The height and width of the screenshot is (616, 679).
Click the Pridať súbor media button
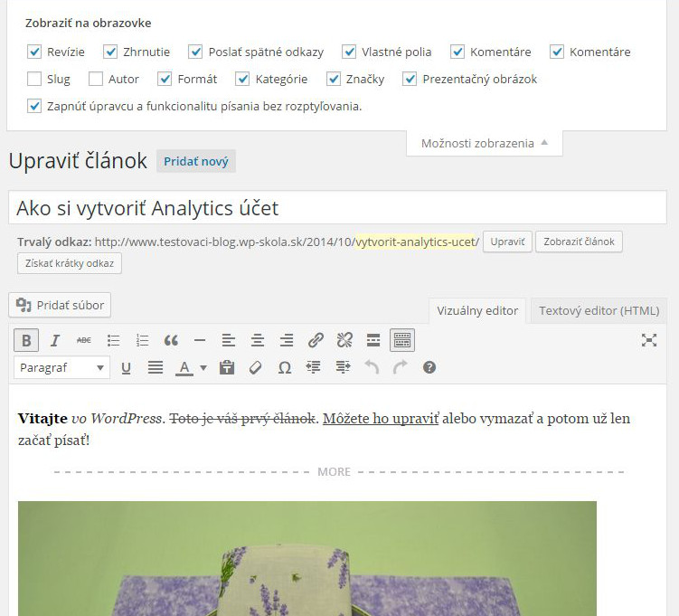click(x=60, y=305)
